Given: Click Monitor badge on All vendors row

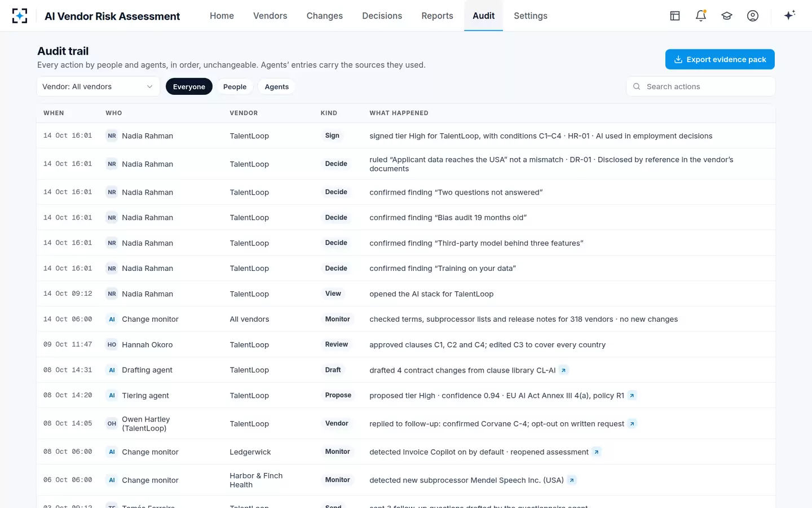Looking at the screenshot, I should (337, 319).
